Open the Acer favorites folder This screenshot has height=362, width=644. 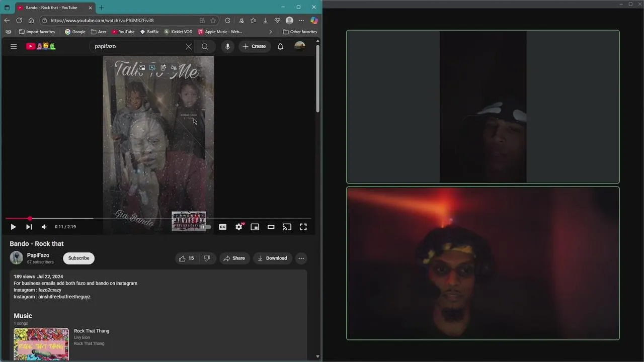tap(99, 32)
